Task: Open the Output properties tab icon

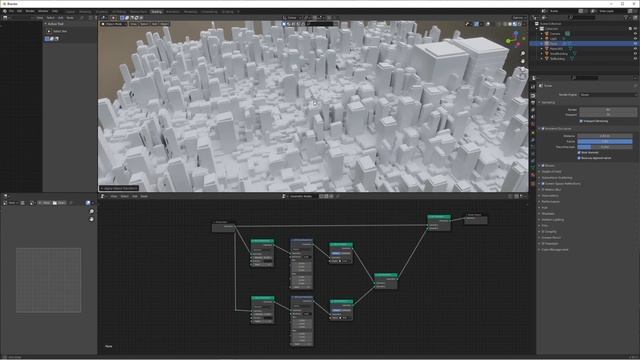Action: pyautogui.click(x=533, y=103)
